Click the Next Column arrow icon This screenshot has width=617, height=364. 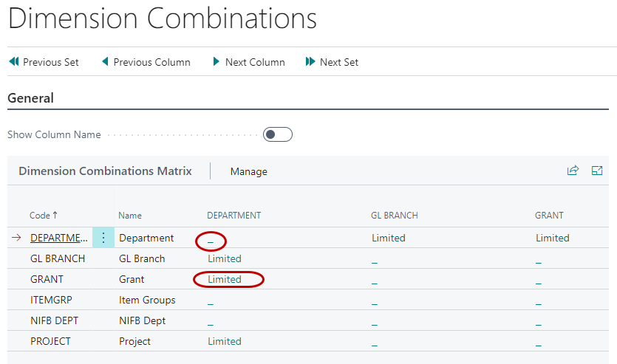click(x=216, y=62)
